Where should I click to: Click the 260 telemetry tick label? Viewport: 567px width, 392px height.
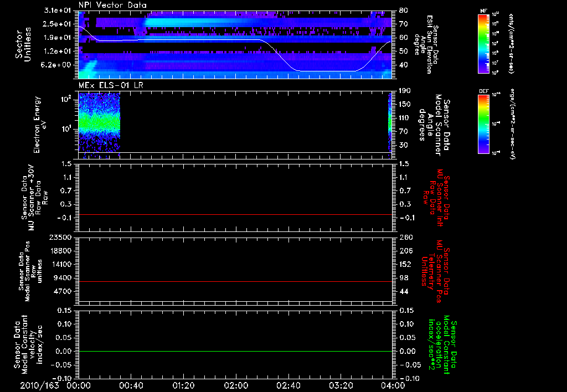(x=405, y=237)
